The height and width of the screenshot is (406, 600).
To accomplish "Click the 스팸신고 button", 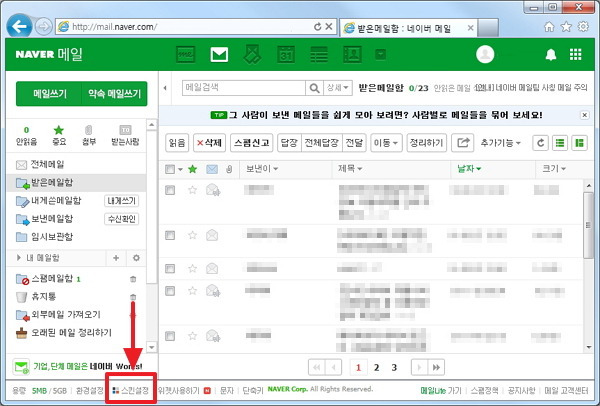I will pyautogui.click(x=251, y=143).
